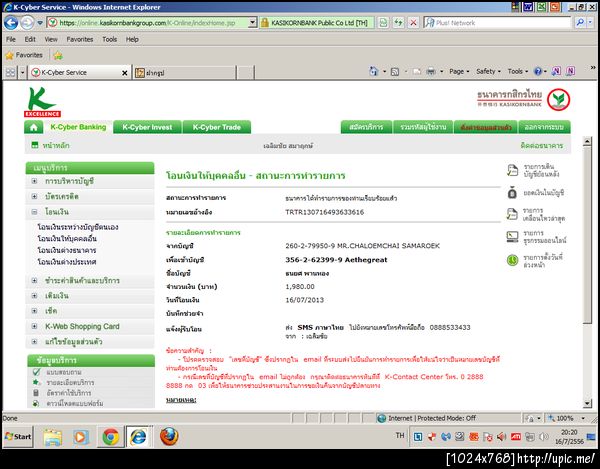Viewport: 600px width, 469px height.
Task: Open the Tools menu in menu bar
Action: [x=109, y=39]
